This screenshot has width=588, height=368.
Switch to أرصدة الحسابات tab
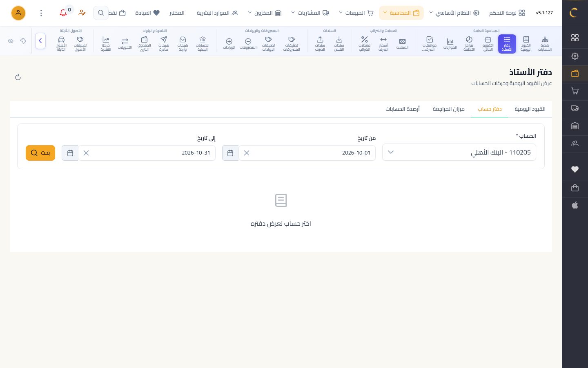click(x=403, y=109)
